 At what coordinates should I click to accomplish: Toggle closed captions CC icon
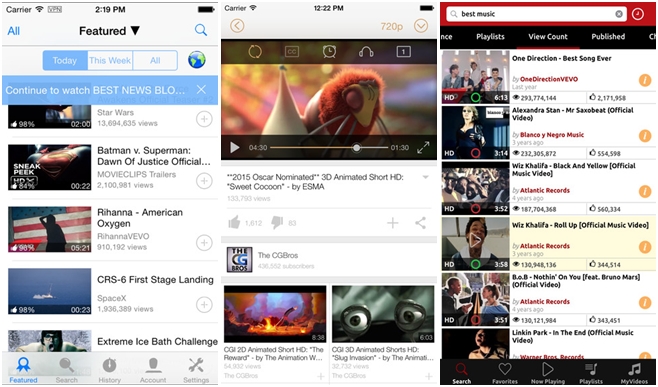pyautogui.click(x=292, y=52)
